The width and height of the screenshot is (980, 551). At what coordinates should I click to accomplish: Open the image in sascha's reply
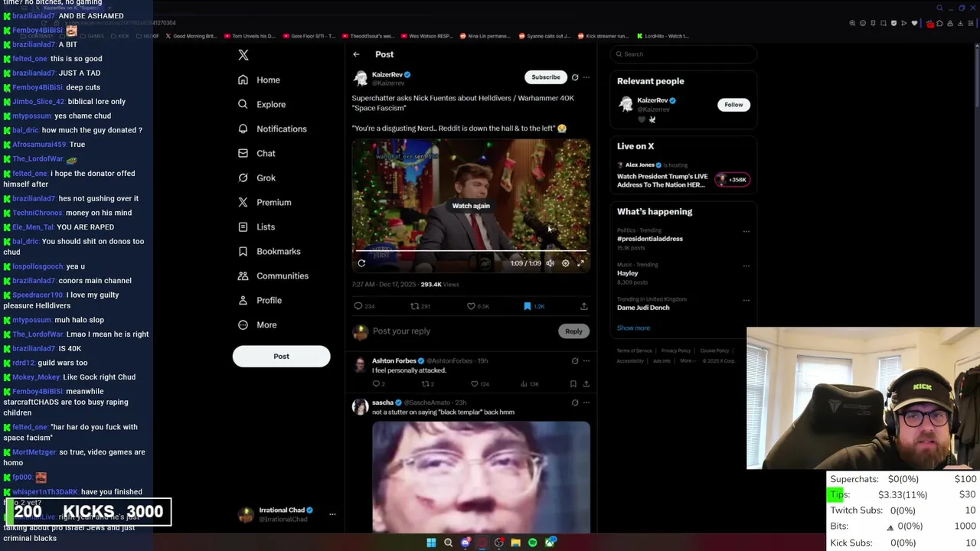(481, 476)
